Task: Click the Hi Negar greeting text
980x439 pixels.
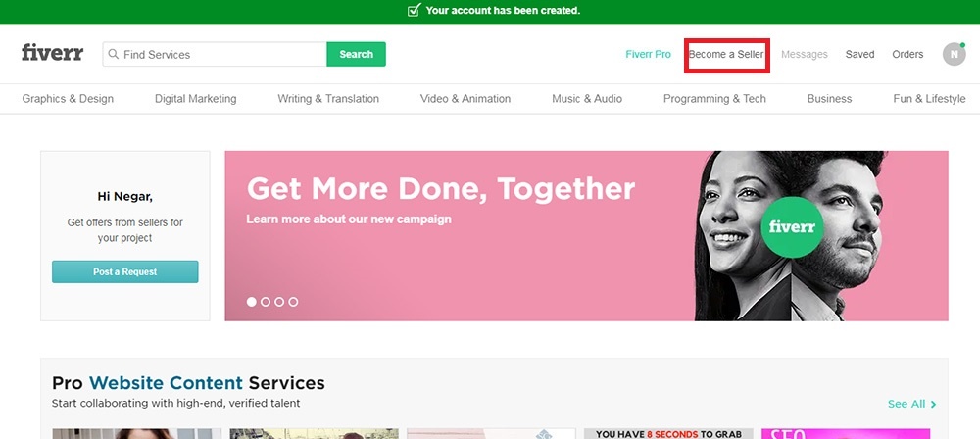Action: pyautogui.click(x=125, y=196)
